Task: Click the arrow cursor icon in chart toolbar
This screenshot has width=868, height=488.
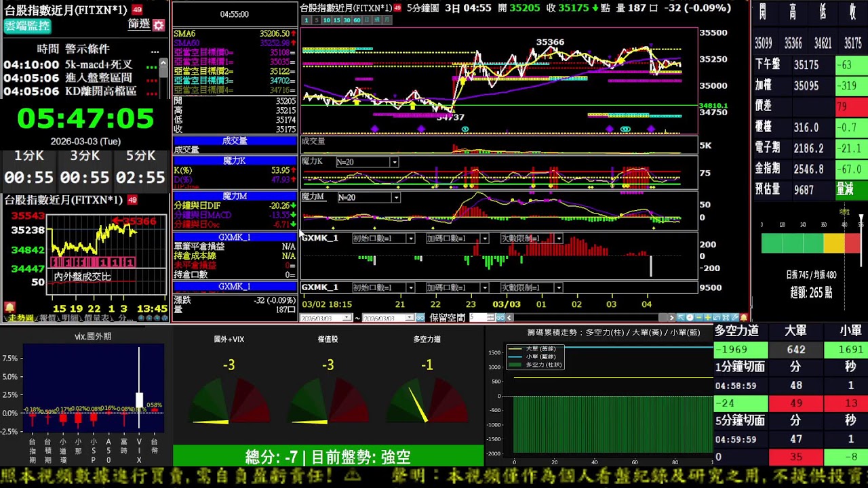Action: pos(681,317)
